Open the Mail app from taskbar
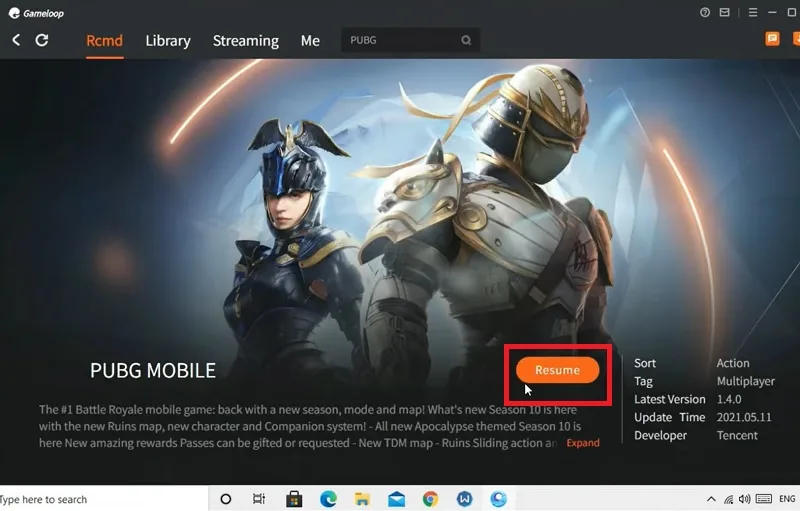Screen dimensions: 800x511 tap(396, 499)
